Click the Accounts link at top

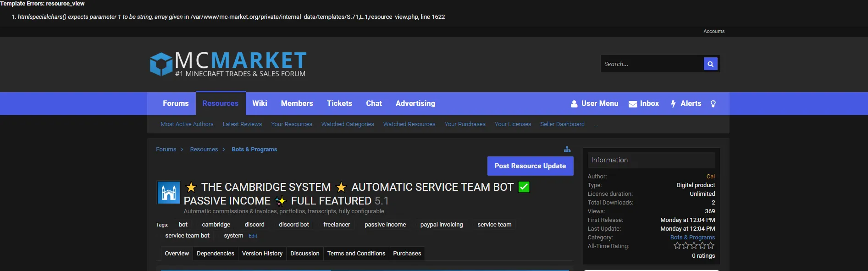pos(714,31)
